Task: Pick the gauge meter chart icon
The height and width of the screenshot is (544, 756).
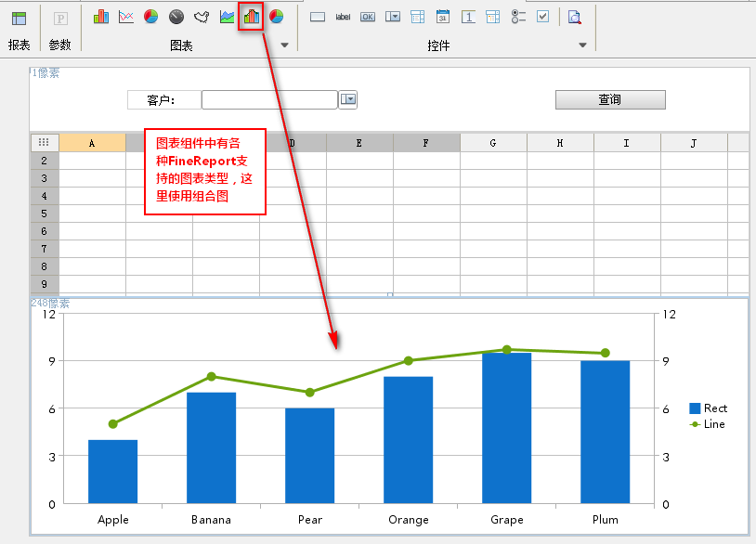Action: [176, 17]
